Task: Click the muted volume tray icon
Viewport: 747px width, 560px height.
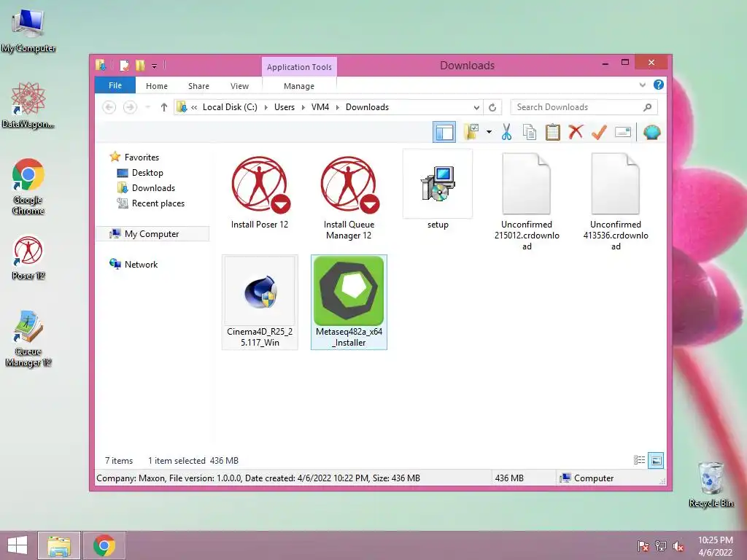Action: point(678,546)
